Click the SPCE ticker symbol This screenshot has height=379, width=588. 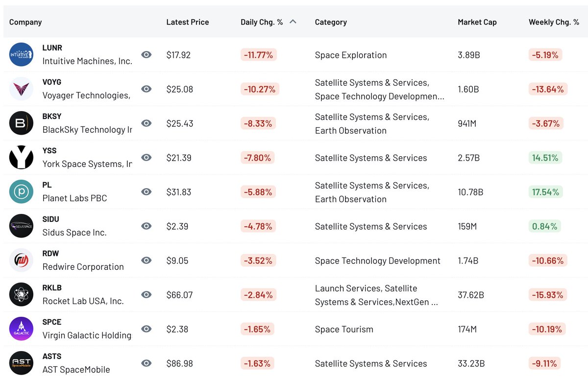pos(51,322)
